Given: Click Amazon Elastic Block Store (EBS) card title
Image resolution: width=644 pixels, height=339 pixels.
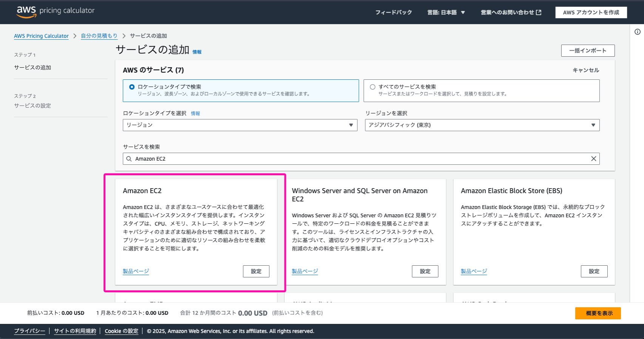Looking at the screenshot, I should pyautogui.click(x=511, y=191).
